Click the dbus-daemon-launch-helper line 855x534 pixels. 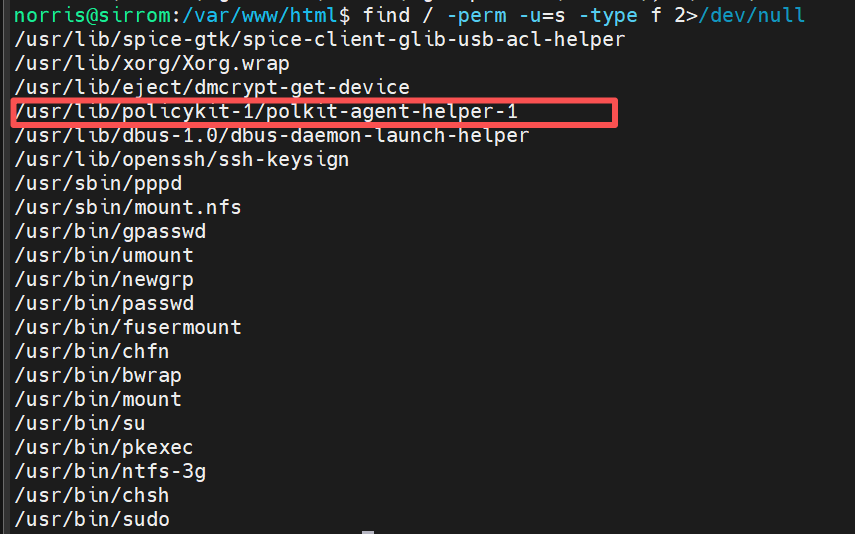[272, 135]
